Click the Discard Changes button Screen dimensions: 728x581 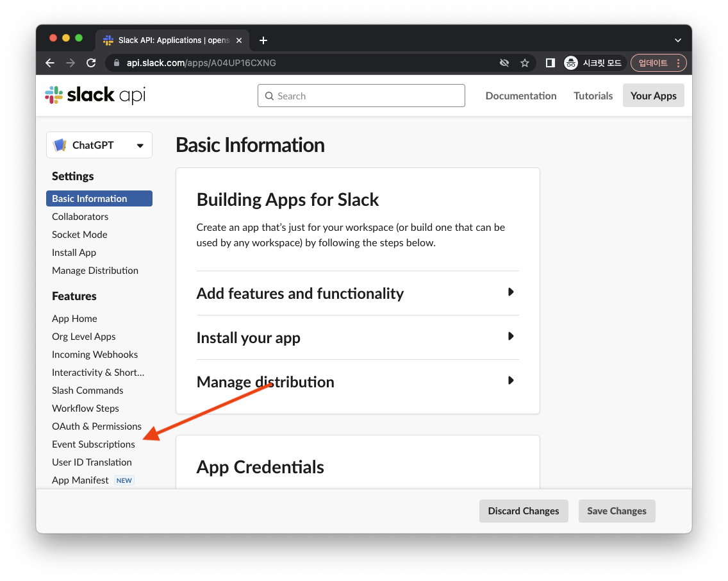point(523,511)
